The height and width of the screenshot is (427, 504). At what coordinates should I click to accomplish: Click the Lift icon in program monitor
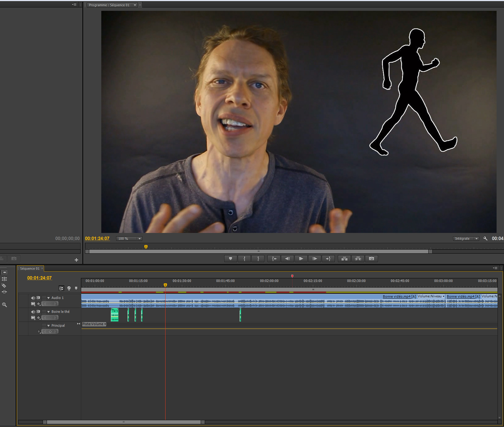(x=344, y=259)
